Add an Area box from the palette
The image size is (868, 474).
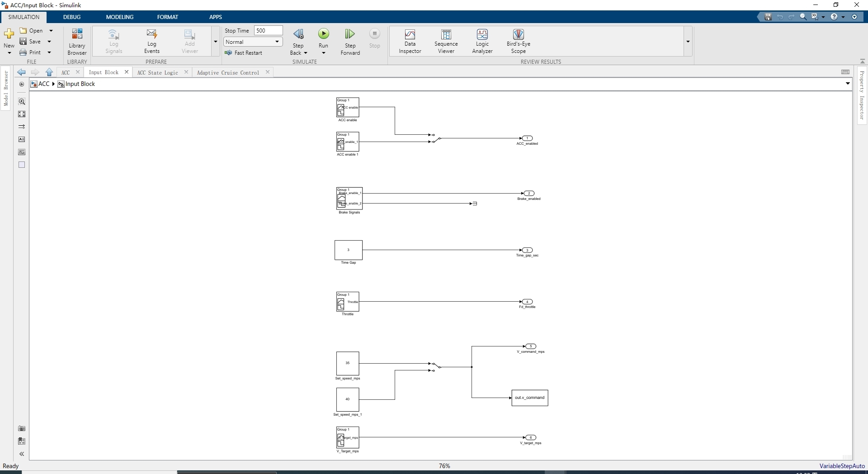22,165
